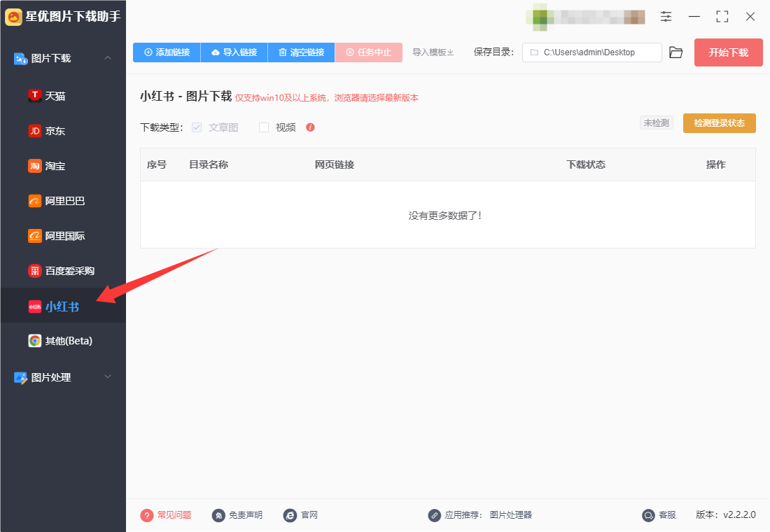
Task: Click the 阿里巴巴 logo icon
Action: 35,201
